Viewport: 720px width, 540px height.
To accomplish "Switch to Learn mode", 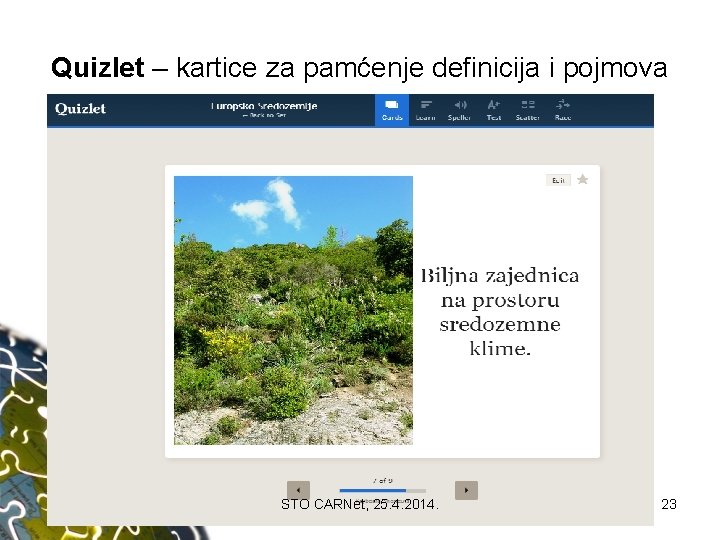I will point(425,110).
